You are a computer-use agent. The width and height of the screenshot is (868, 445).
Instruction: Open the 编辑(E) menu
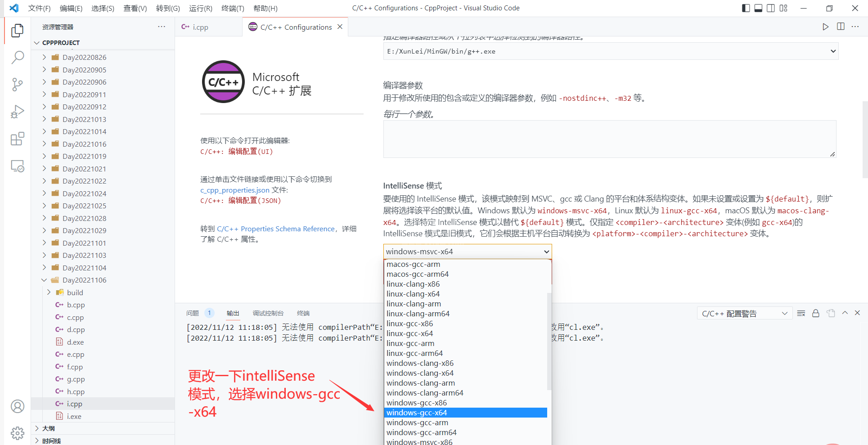[x=71, y=8]
